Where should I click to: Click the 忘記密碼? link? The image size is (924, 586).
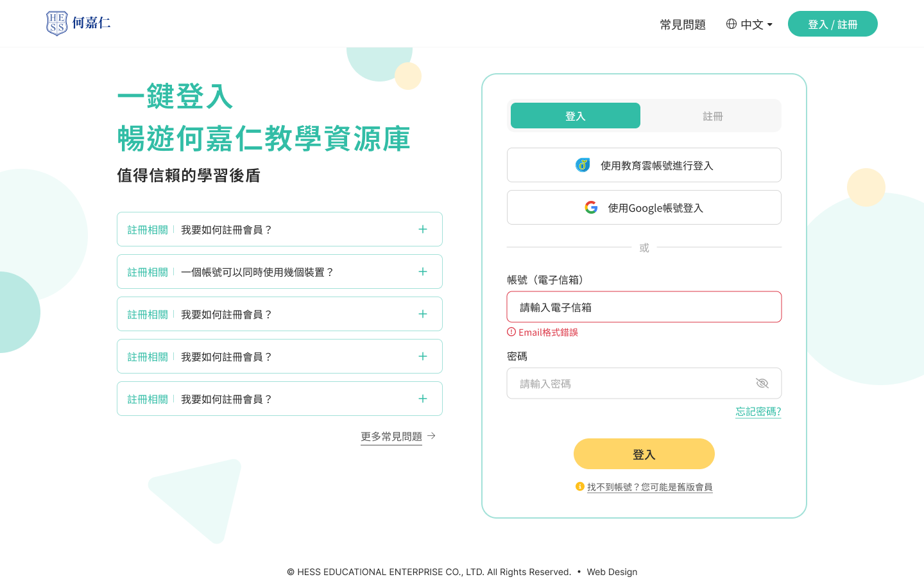(758, 411)
